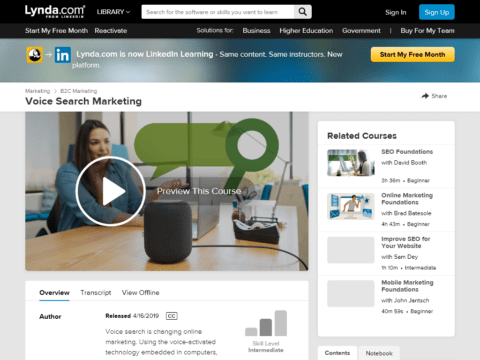The width and height of the screenshot is (480, 360).
Task: Focus the course search field
Action: [x=218, y=12]
